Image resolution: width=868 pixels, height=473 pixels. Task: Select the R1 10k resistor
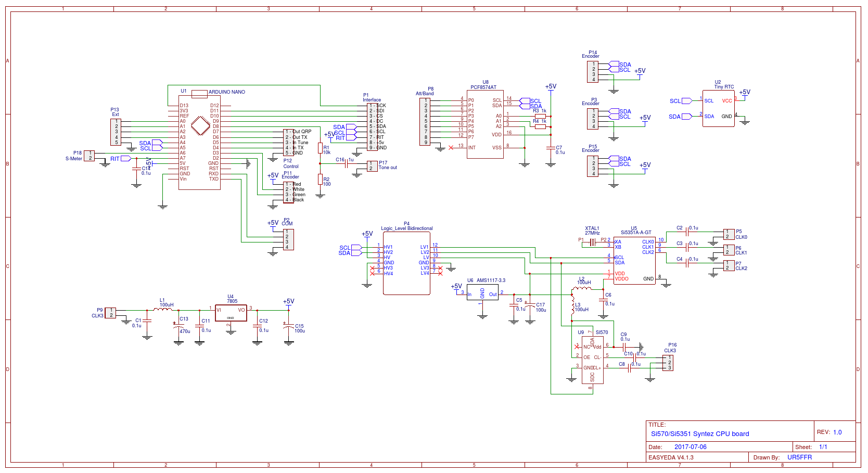pos(320,148)
